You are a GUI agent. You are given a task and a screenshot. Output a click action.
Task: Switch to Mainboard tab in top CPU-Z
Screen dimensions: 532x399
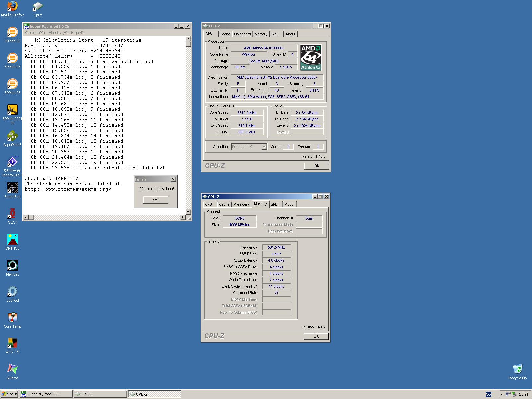tap(242, 34)
